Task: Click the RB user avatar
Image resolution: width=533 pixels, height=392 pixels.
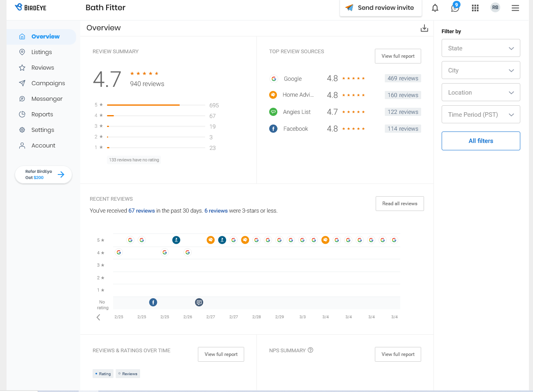Action: pos(495,7)
